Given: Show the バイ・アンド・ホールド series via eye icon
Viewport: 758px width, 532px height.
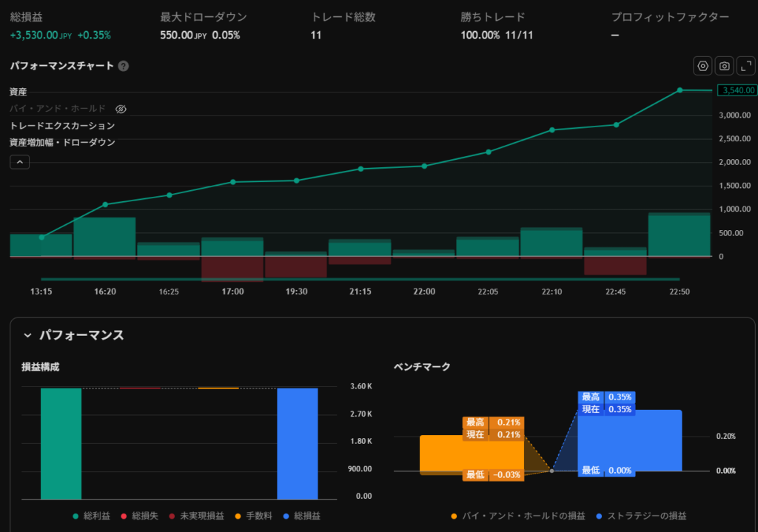Looking at the screenshot, I should pos(121,109).
